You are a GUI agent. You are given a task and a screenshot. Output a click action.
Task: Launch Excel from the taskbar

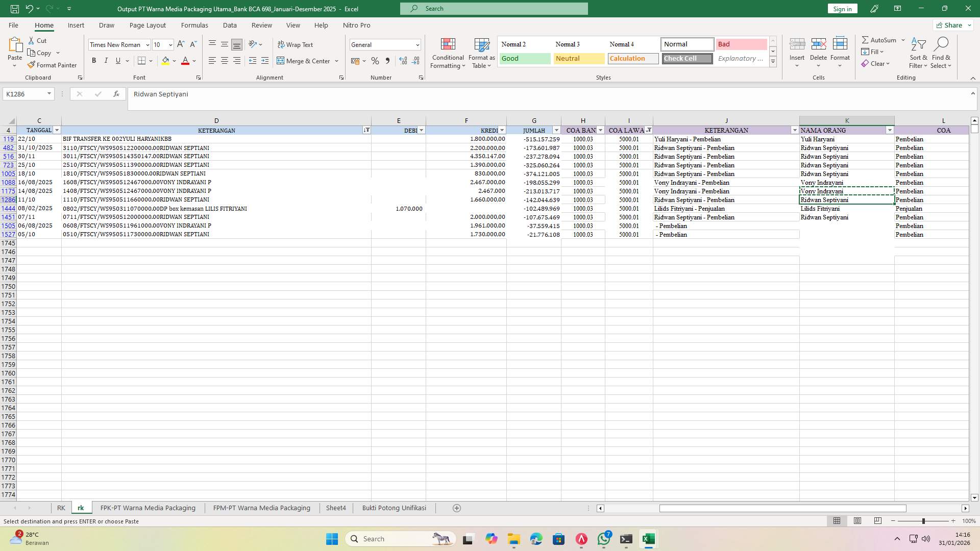point(649,539)
